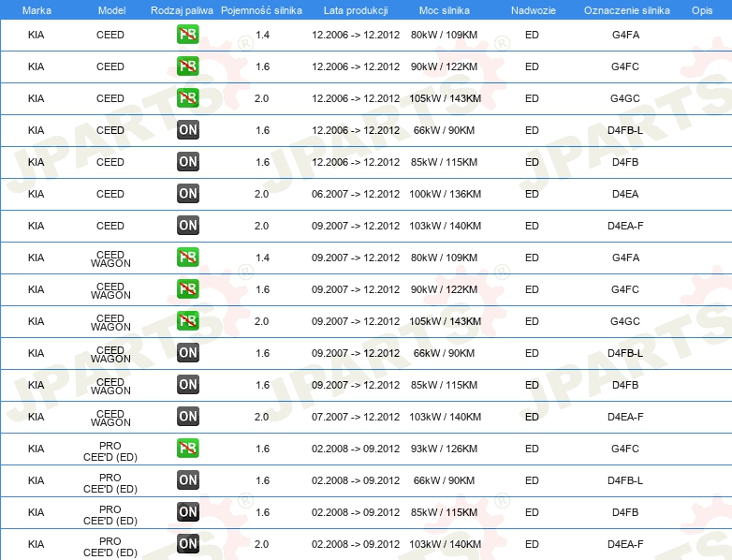This screenshot has height=560, width=732.
Task: Click petrol icon in CEED 2.0 G4GC row
Action: click(x=187, y=98)
